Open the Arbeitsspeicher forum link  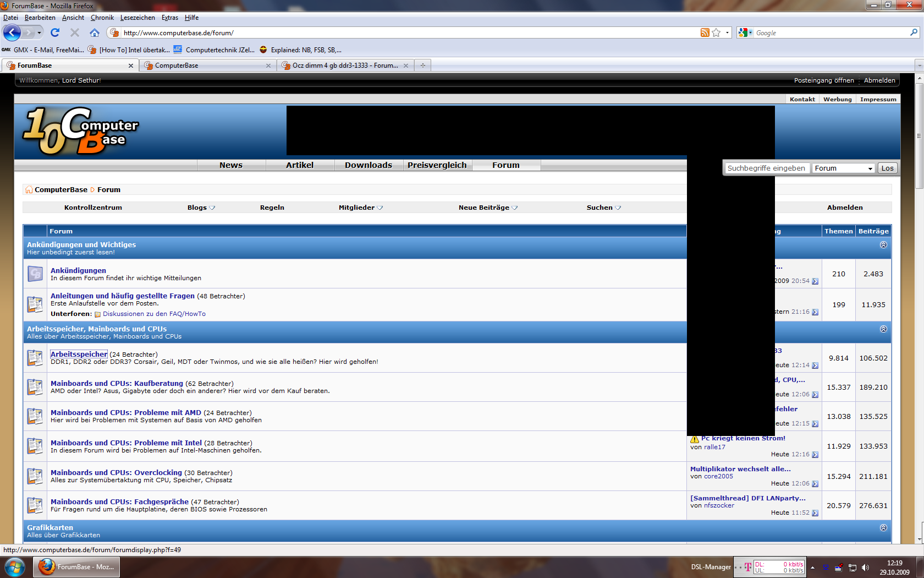tap(79, 354)
